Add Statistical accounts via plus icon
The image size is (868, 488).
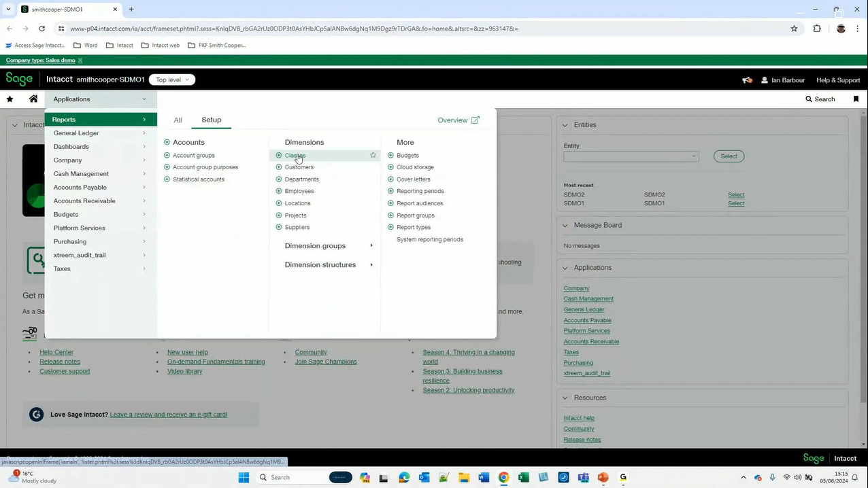(x=167, y=179)
